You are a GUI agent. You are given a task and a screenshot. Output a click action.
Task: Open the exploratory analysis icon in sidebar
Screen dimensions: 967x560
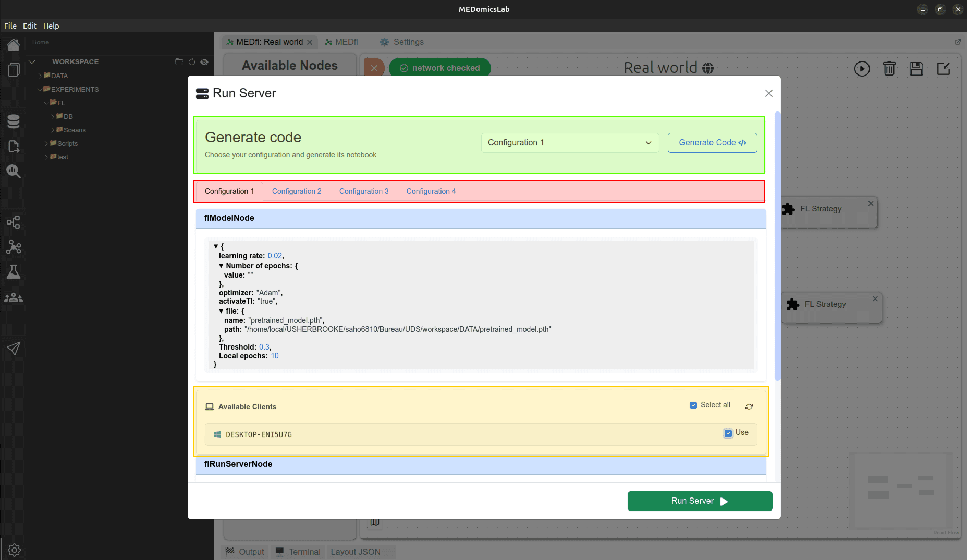pyautogui.click(x=14, y=171)
